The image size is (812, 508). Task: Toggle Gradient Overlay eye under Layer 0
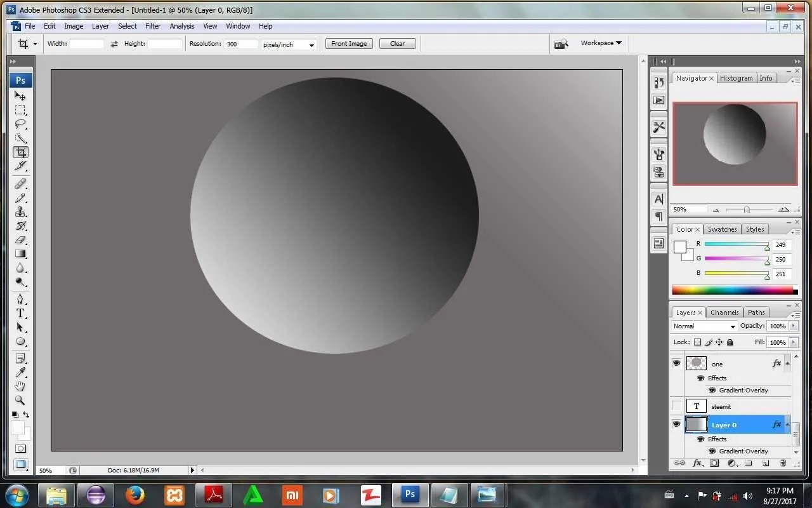(712, 451)
